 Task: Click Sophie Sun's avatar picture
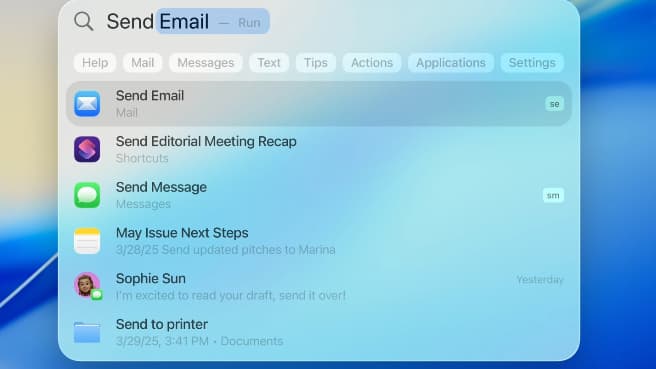coord(87,285)
